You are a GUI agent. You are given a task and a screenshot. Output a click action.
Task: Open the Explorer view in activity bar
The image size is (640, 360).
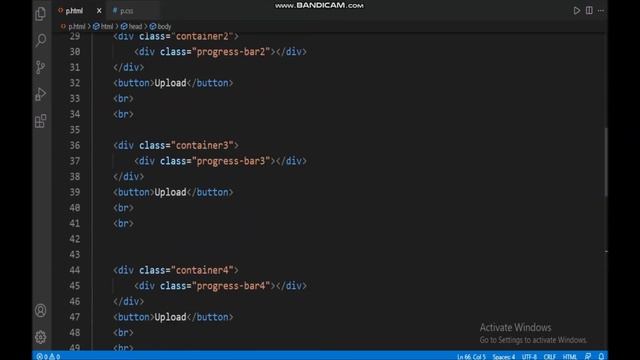point(40,14)
